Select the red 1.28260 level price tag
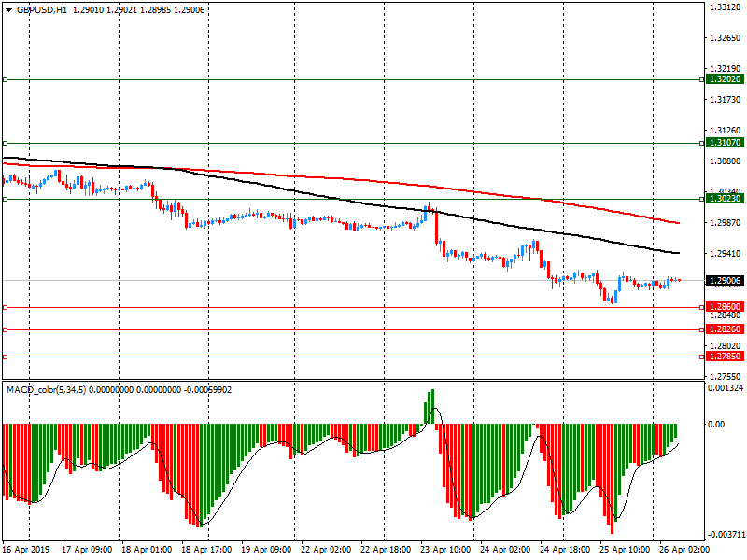This screenshot has width=747, height=560. [x=725, y=329]
